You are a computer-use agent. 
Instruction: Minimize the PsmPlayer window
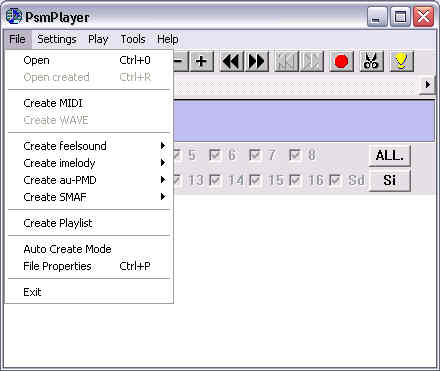coord(377,17)
